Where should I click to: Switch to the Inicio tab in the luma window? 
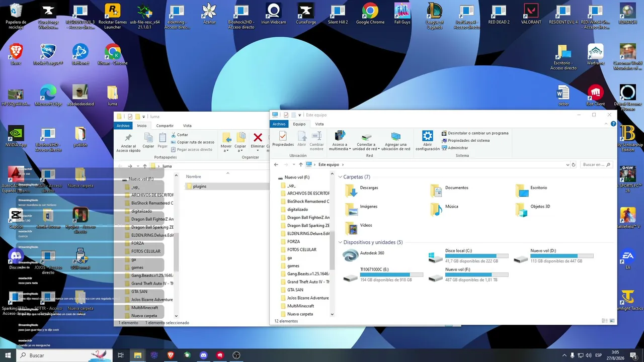coord(142,126)
